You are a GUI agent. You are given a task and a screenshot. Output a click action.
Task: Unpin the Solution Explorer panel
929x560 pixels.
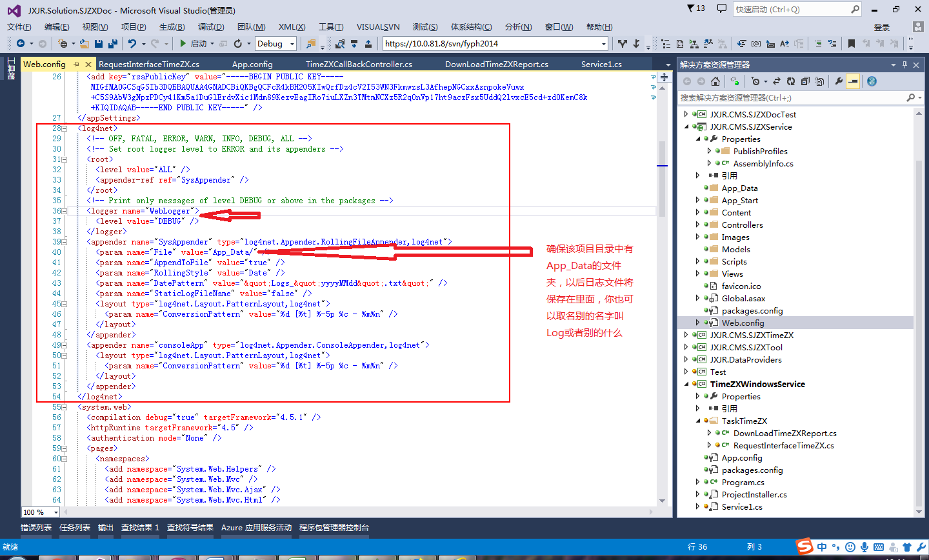905,65
